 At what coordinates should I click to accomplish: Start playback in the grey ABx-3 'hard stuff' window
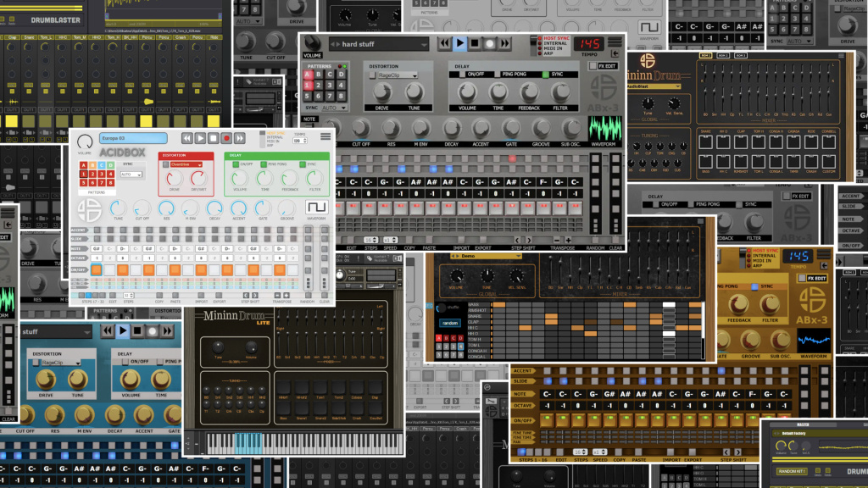pyautogui.click(x=459, y=43)
